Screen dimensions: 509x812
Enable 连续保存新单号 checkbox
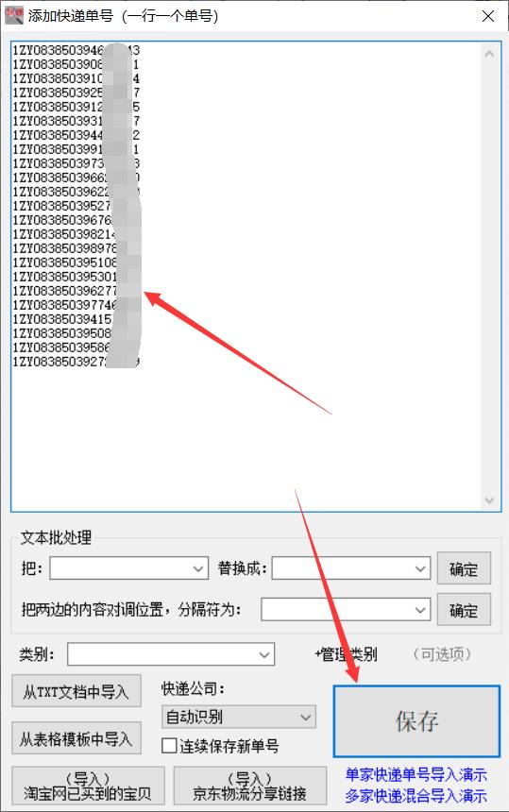tap(169, 746)
